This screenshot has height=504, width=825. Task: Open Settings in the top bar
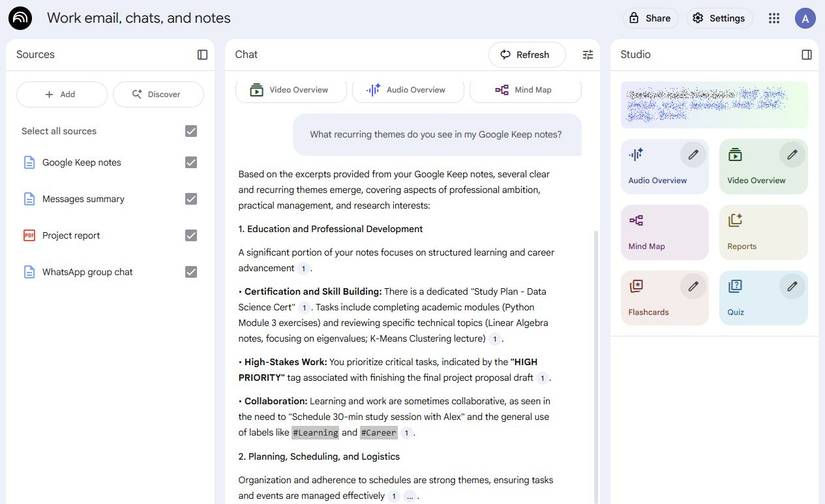click(x=718, y=18)
